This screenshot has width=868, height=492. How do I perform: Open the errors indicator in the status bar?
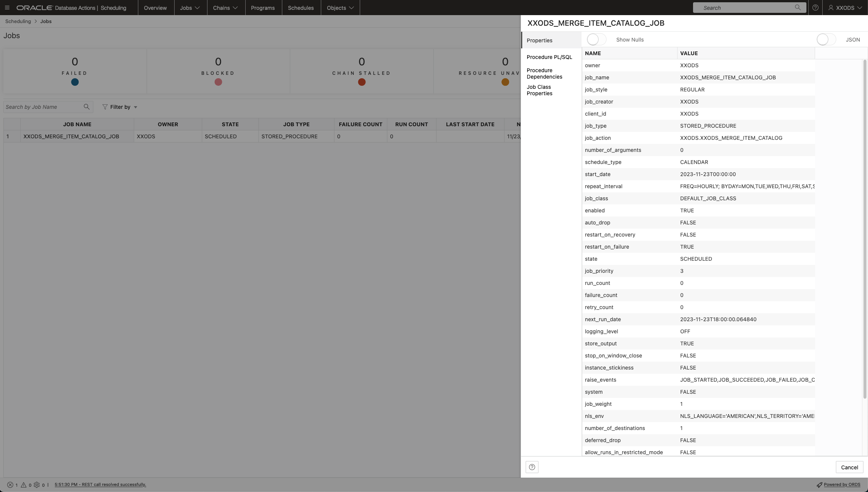point(11,484)
